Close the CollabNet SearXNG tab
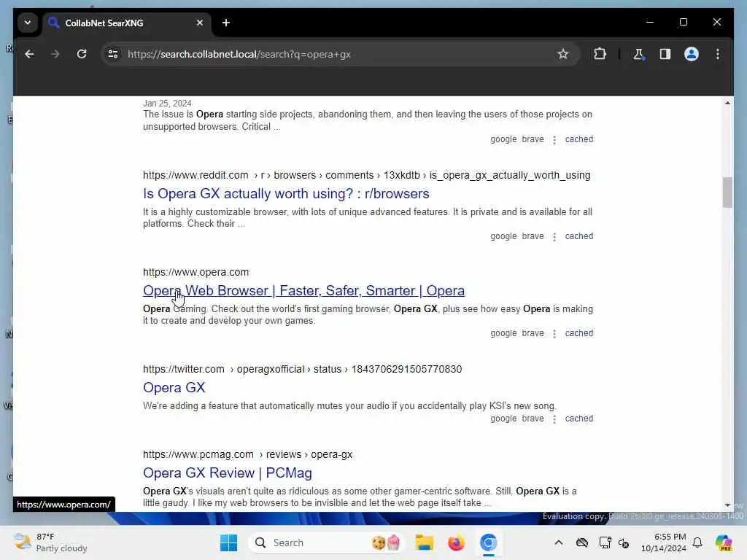The width and height of the screenshot is (747, 560). 200,23
